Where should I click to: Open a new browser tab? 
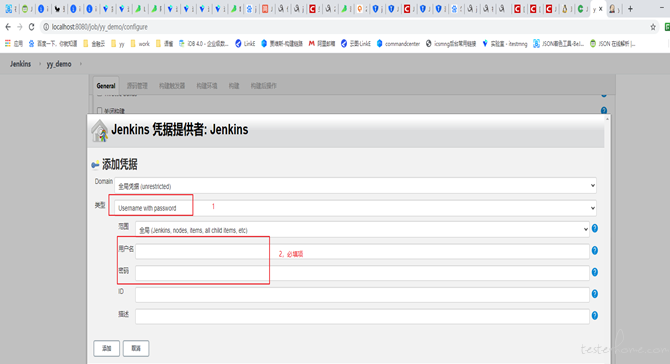(x=630, y=9)
